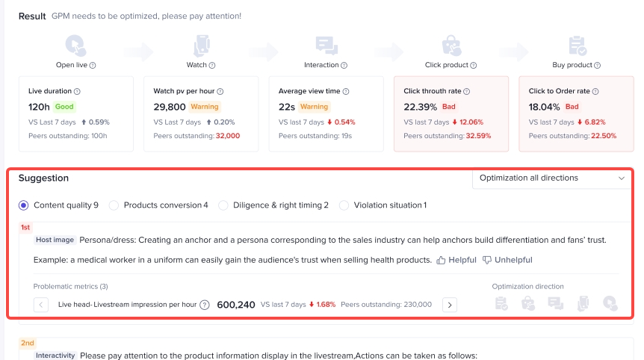Open help tooltip for Live duration
The width and height of the screenshot is (644, 360).
78,91
